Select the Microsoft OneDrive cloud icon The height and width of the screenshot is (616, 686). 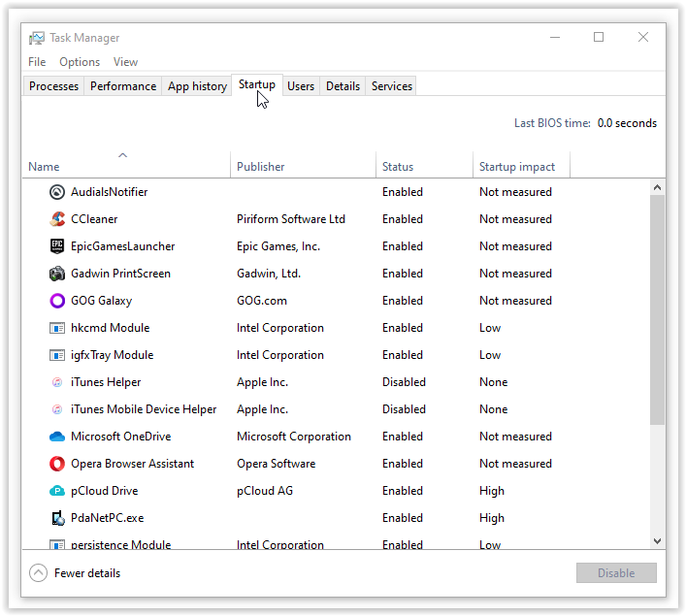pyautogui.click(x=57, y=437)
